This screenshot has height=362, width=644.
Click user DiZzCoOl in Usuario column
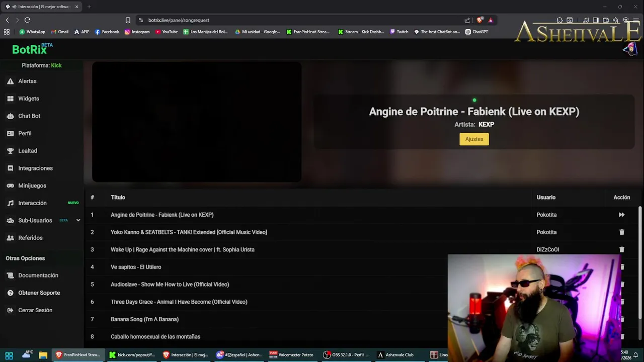pyautogui.click(x=547, y=249)
